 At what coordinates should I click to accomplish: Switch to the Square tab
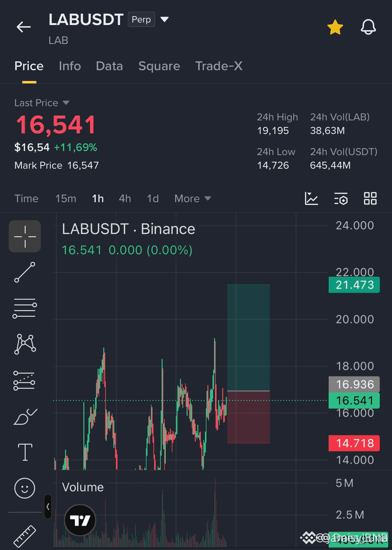tap(159, 66)
